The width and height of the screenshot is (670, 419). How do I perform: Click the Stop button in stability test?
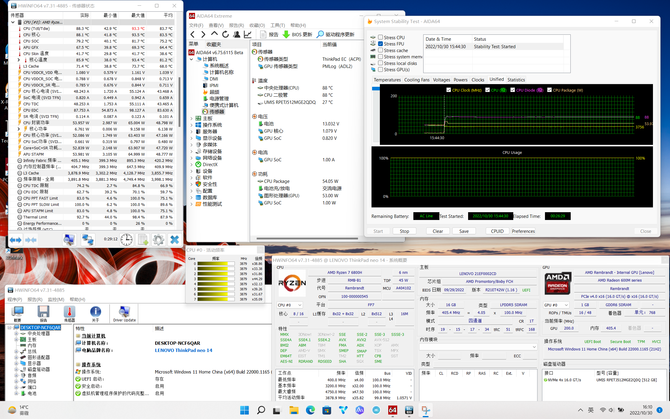404,231
